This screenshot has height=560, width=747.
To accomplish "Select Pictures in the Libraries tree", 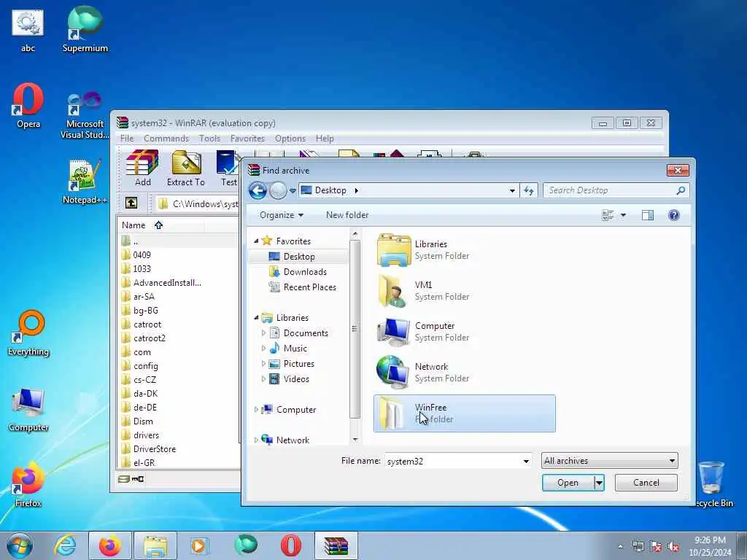I will pos(298,364).
